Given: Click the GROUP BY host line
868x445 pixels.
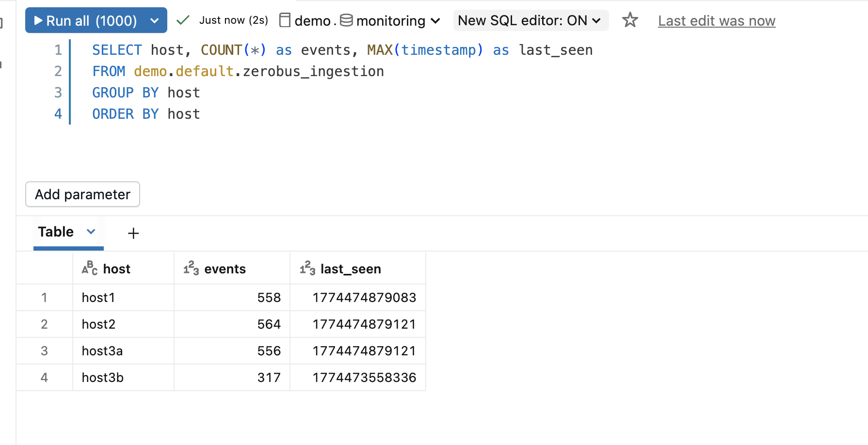Looking at the screenshot, I should (x=146, y=93).
